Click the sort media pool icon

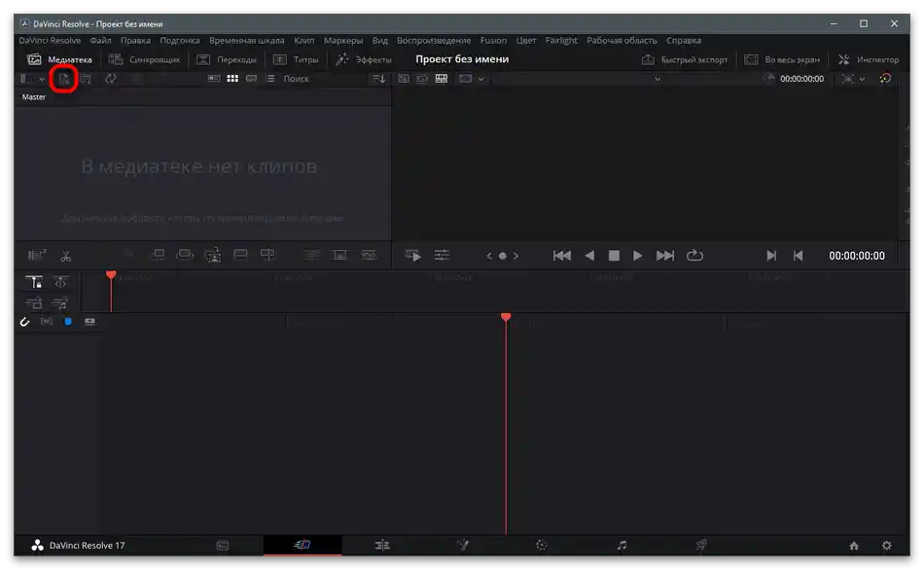(x=378, y=79)
